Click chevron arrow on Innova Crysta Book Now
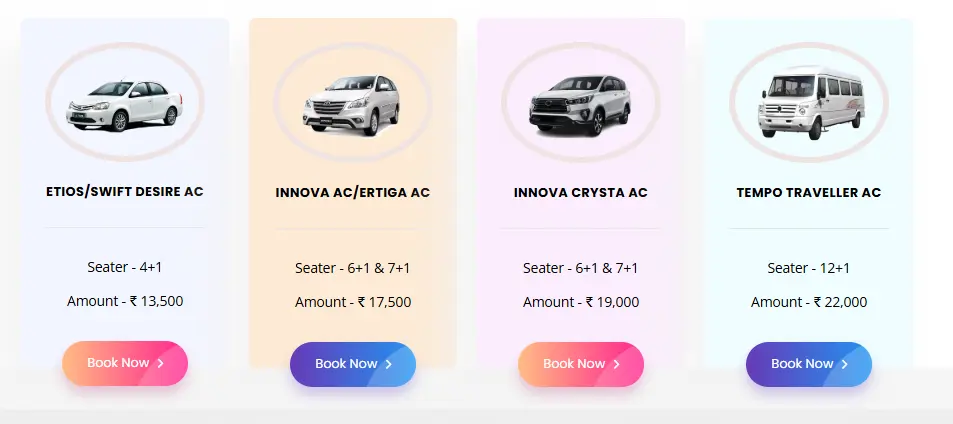 [617, 364]
